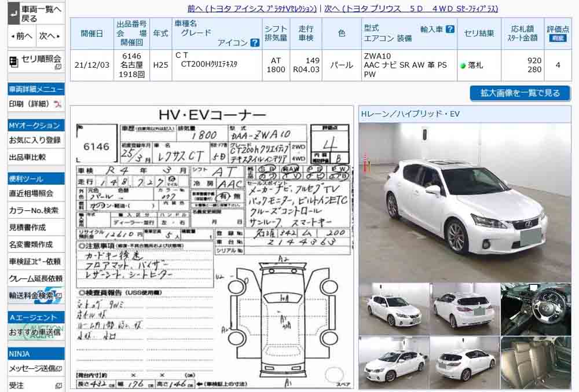Open 受注 sidebar item

pyautogui.click(x=16, y=386)
